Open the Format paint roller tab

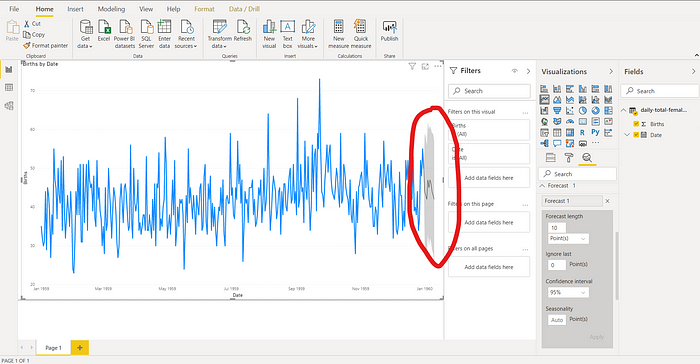click(569, 157)
